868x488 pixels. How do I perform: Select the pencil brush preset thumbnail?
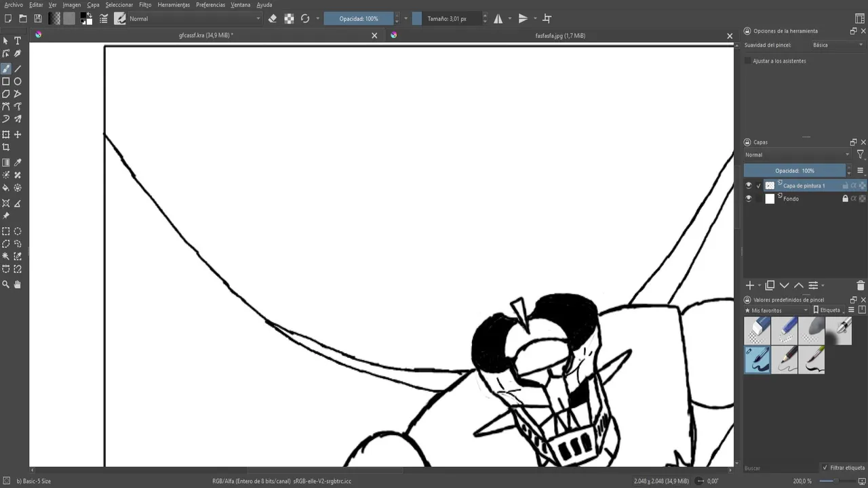(x=784, y=360)
